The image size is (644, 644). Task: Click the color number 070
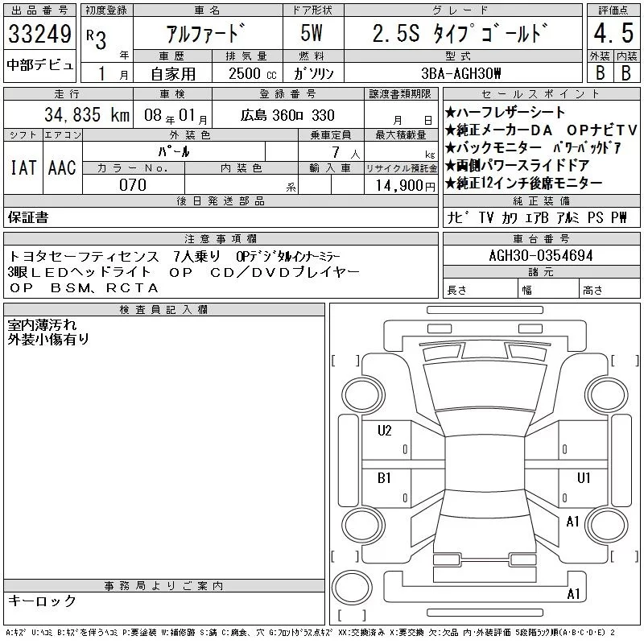133,185
